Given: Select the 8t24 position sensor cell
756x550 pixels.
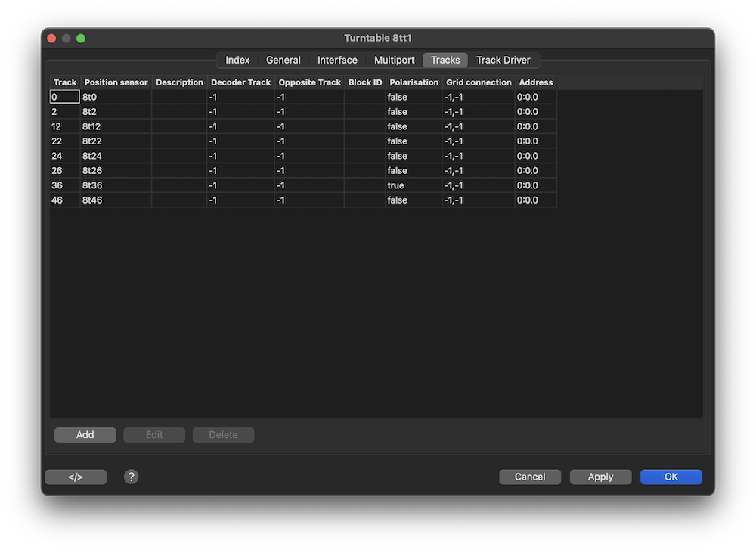Looking at the screenshot, I should click(116, 156).
